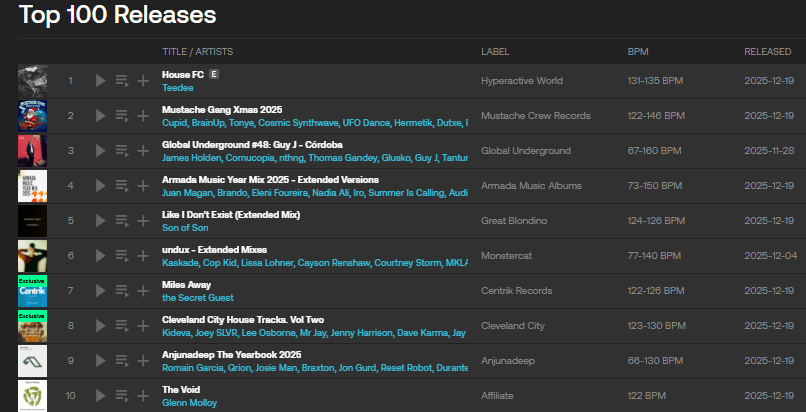
Task: Add Global Underground #48 to playlist
Action: tap(143, 151)
